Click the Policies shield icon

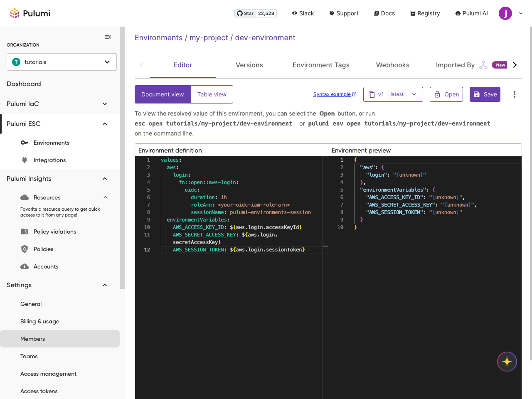coord(25,249)
